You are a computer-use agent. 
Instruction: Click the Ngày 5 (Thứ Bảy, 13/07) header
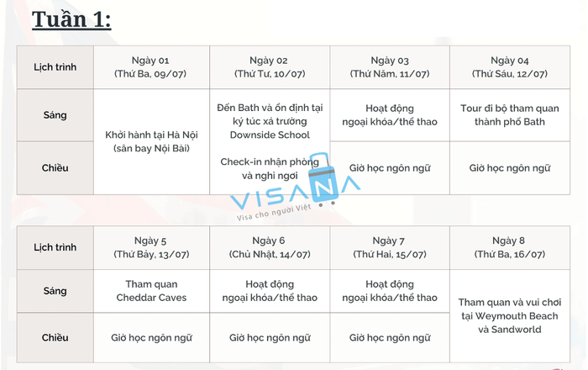point(151,247)
